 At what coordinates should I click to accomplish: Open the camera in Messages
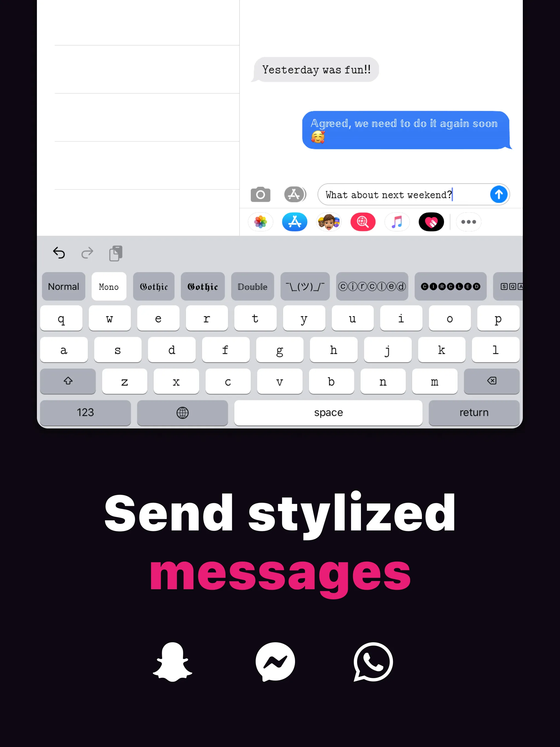(261, 194)
